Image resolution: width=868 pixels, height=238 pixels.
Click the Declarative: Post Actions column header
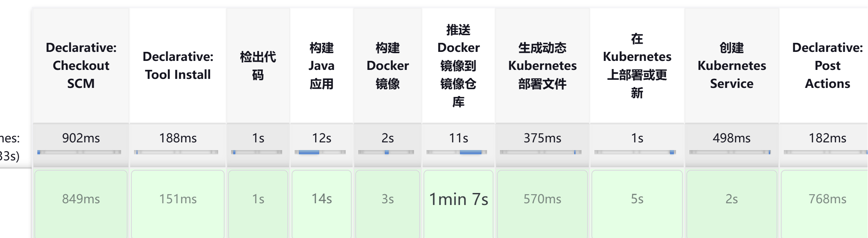827,66
